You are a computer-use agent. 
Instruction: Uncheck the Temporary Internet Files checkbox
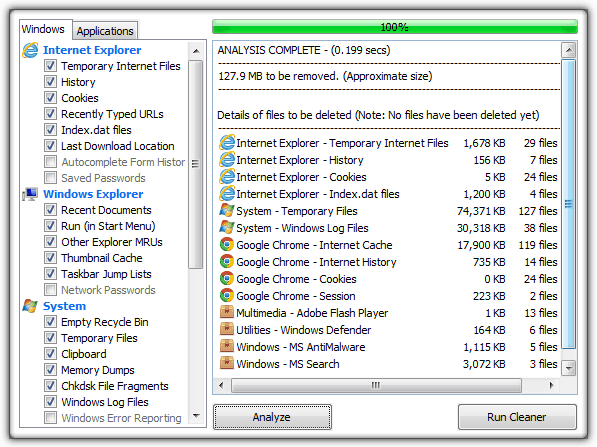coord(50,66)
